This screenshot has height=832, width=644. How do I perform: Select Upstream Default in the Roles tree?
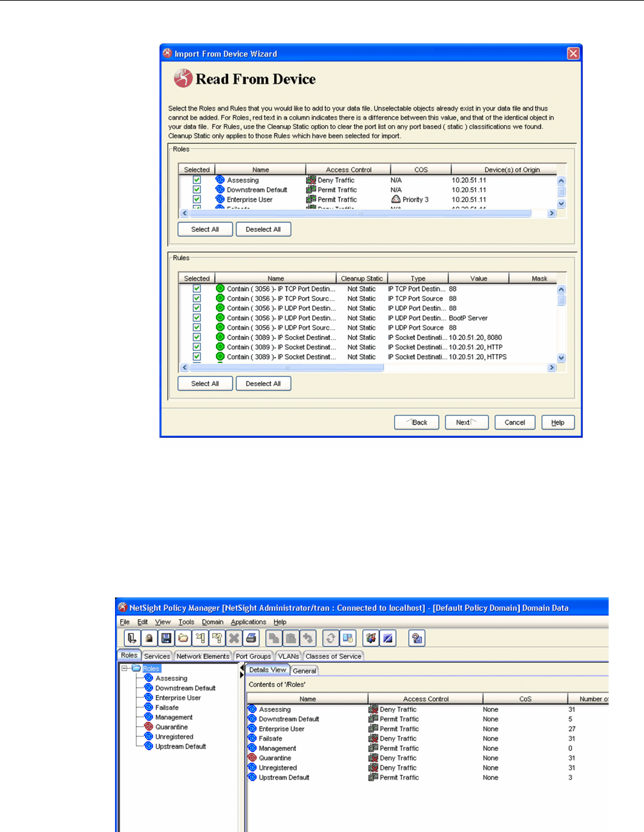pyautogui.click(x=181, y=746)
